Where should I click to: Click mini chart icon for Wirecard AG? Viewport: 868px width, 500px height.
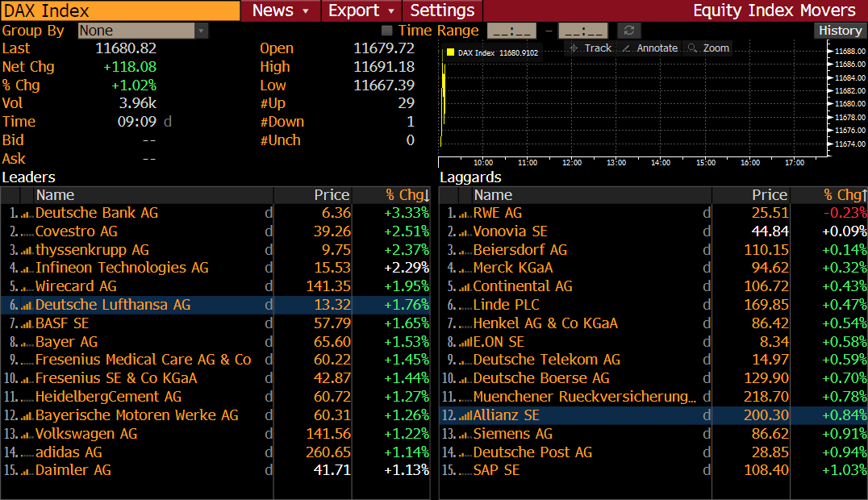(x=27, y=287)
